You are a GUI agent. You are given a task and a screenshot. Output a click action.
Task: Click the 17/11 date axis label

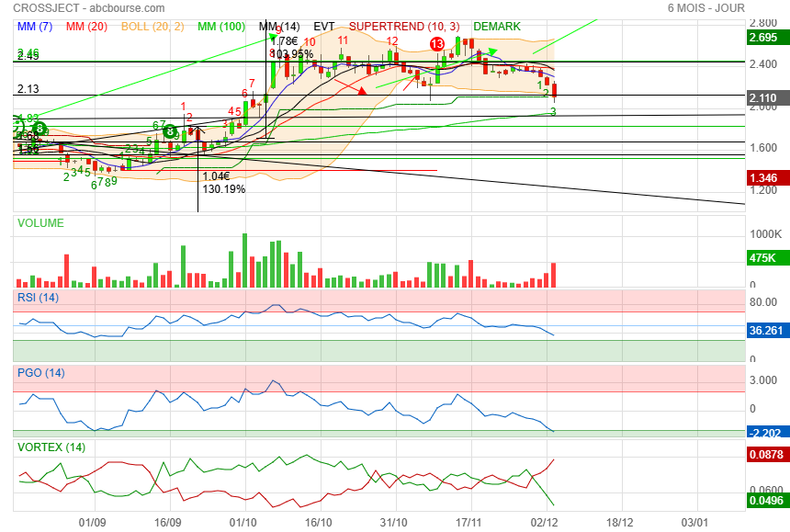point(468,522)
